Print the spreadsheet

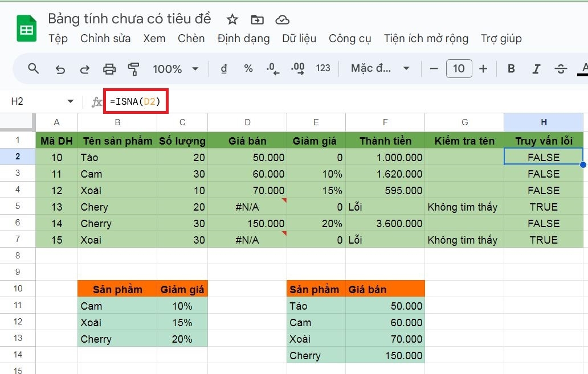pyautogui.click(x=109, y=69)
